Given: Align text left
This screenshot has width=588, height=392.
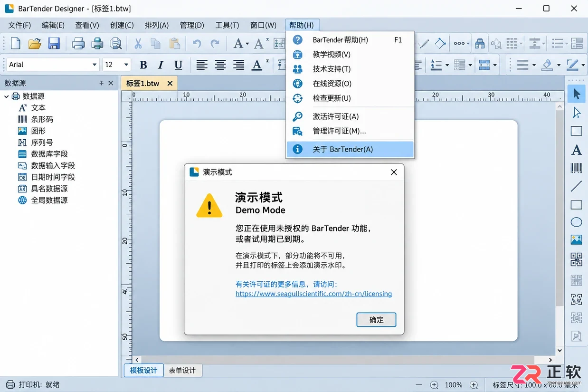Looking at the screenshot, I should point(202,65).
